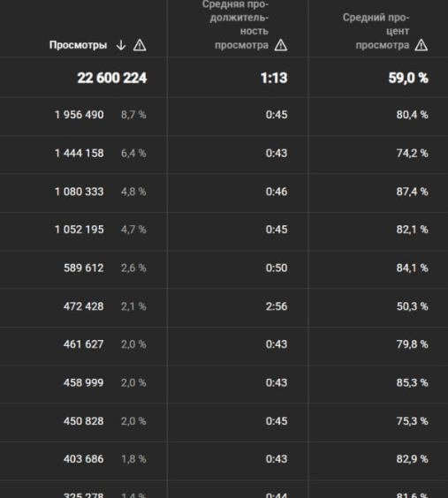Select the row with 403 686 views
This screenshot has height=498, width=448.
[x=224, y=459]
